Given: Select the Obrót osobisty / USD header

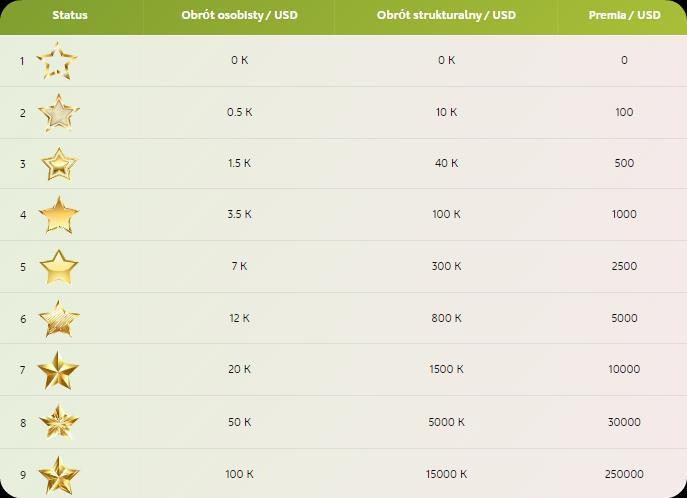Looking at the screenshot, I should click(x=239, y=15).
